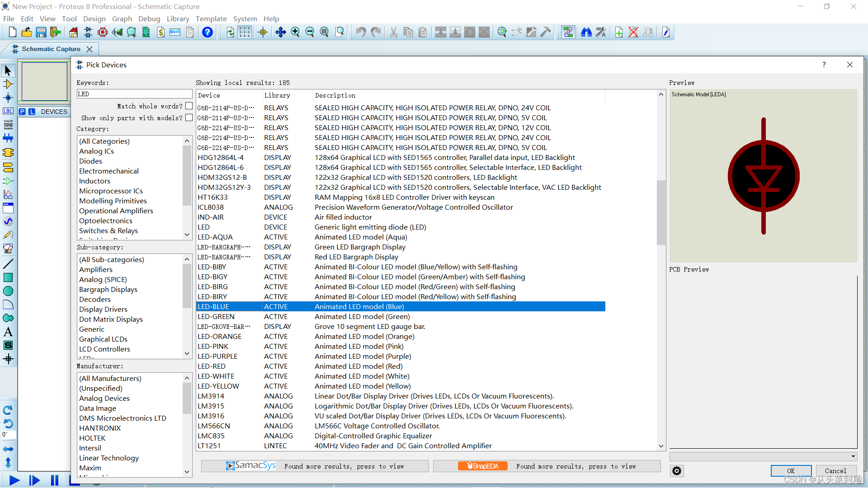The width and height of the screenshot is (868, 488).
Task: Toggle the L library manager button
Action: click(x=32, y=112)
